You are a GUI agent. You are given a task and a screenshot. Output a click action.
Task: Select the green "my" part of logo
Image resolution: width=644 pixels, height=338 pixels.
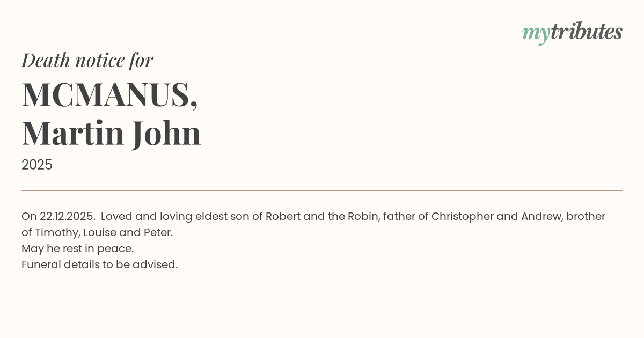536,35
